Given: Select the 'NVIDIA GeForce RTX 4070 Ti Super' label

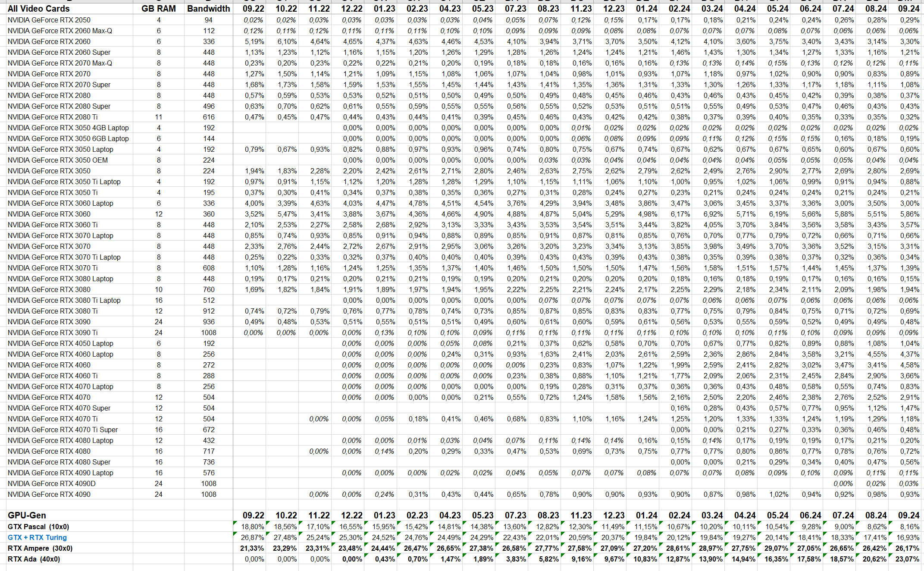Looking at the screenshot, I should coord(63,430).
